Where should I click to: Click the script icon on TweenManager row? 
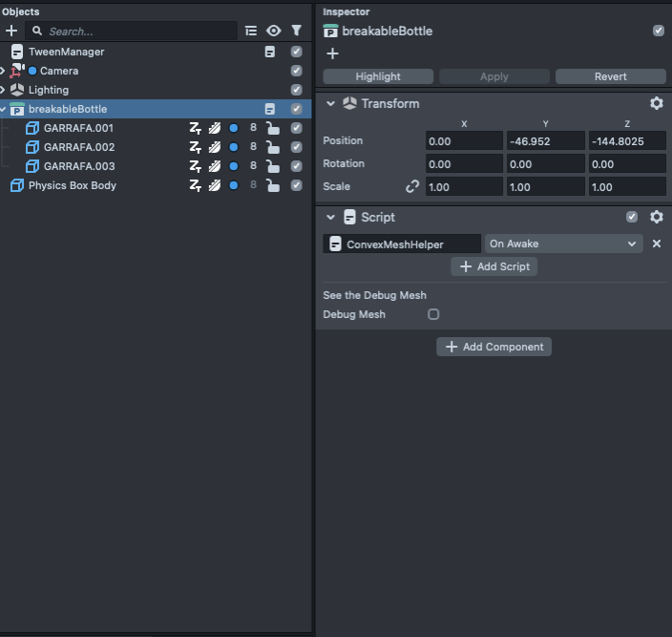click(x=270, y=52)
